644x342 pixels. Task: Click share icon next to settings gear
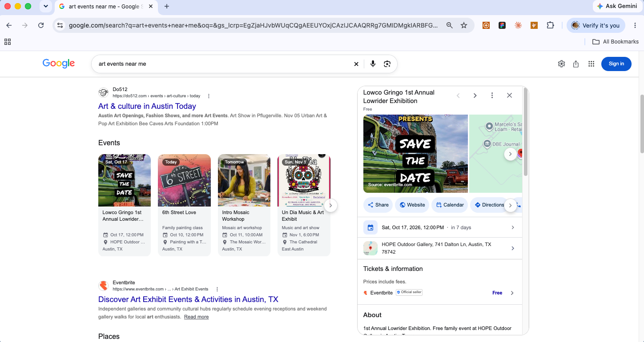[576, 64]
